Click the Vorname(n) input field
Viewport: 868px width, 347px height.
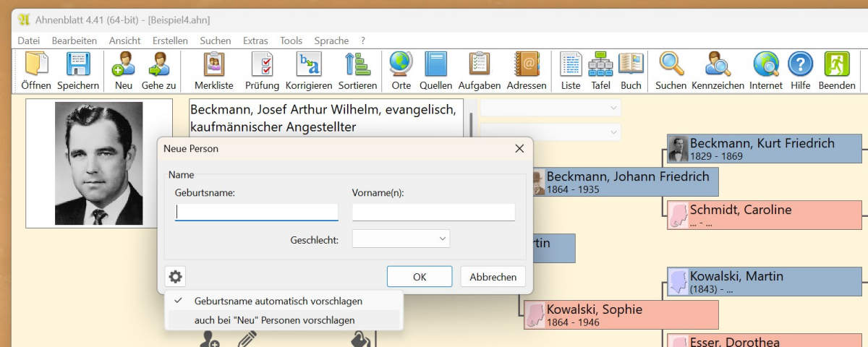433,212
